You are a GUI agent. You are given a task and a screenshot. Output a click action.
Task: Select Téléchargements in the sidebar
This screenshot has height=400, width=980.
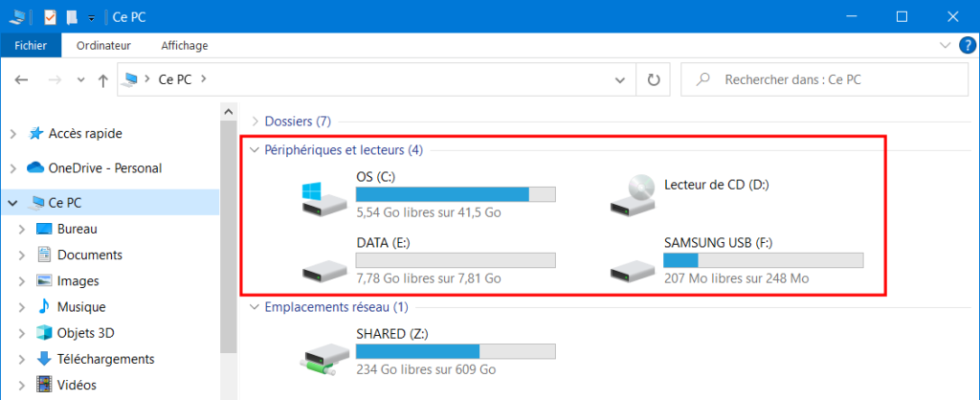pyautogui.click(x=105, y=360)
